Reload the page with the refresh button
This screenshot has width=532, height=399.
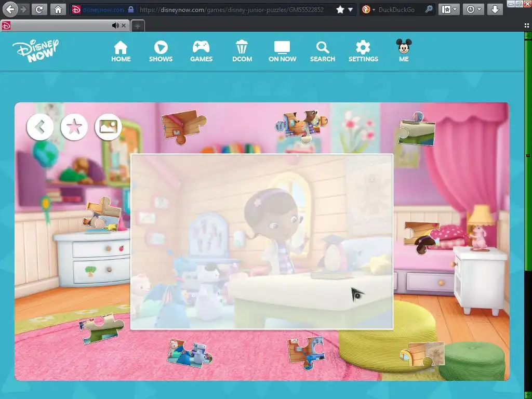pyautogui.click(x=39, y=9)
